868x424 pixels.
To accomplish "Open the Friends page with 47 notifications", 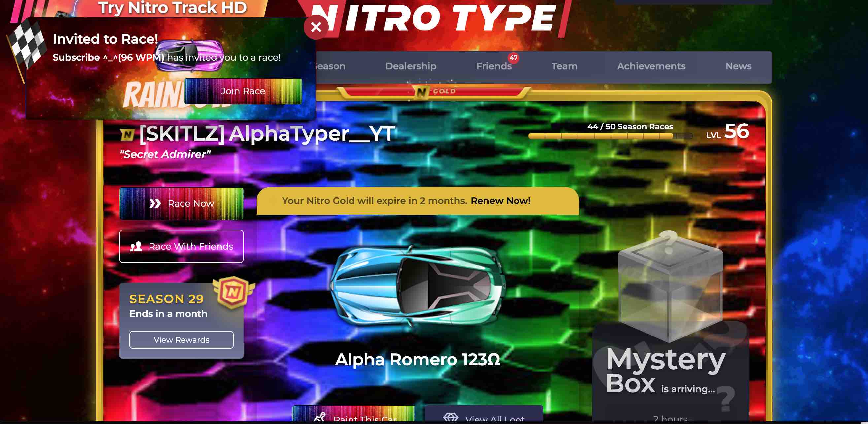I will coord(494,66).
